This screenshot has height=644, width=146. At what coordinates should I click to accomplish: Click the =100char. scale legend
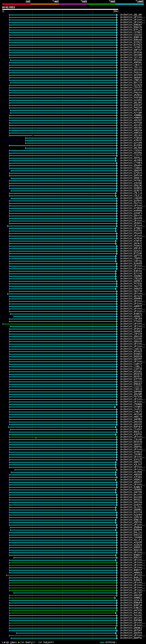109,642
